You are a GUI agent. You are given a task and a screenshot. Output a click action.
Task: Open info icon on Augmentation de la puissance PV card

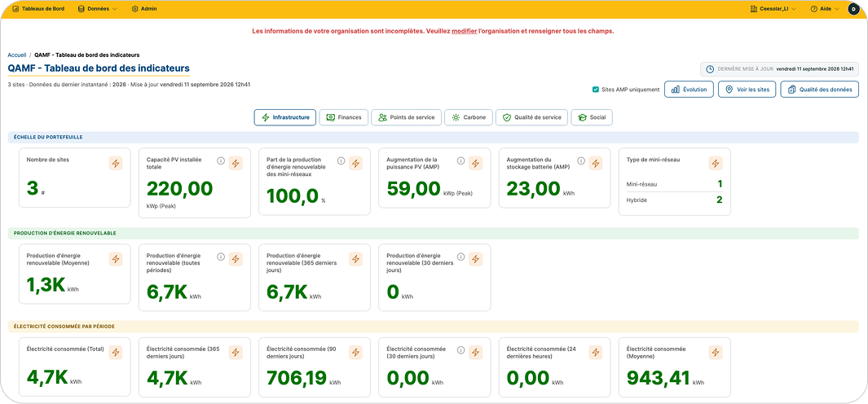coord(460,161)
